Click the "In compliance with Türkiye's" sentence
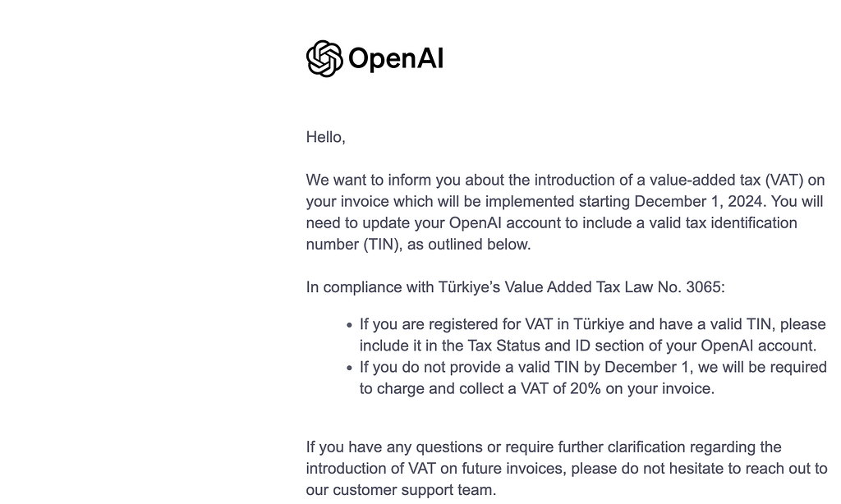Image resolution: width=841 pixels, height=504 pixels. click(402, 287)
